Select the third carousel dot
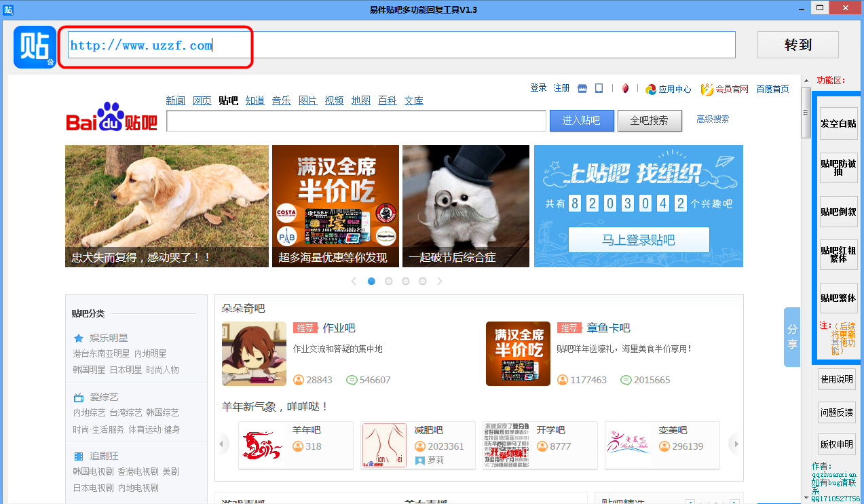The width and height of the screenshot is (864, 504). (x=406, y=281)
